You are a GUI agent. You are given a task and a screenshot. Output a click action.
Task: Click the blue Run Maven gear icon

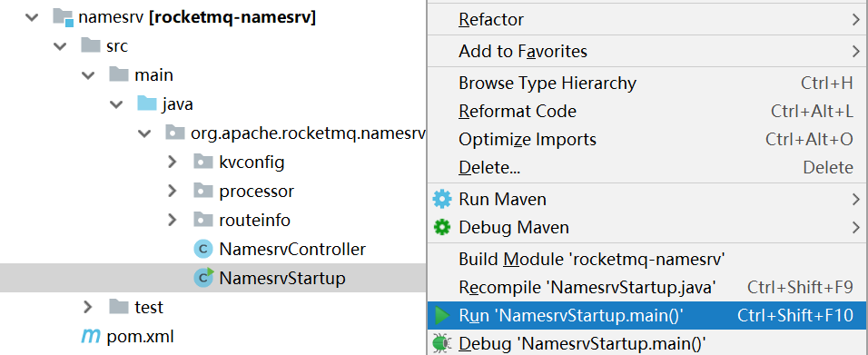point(442,199)
